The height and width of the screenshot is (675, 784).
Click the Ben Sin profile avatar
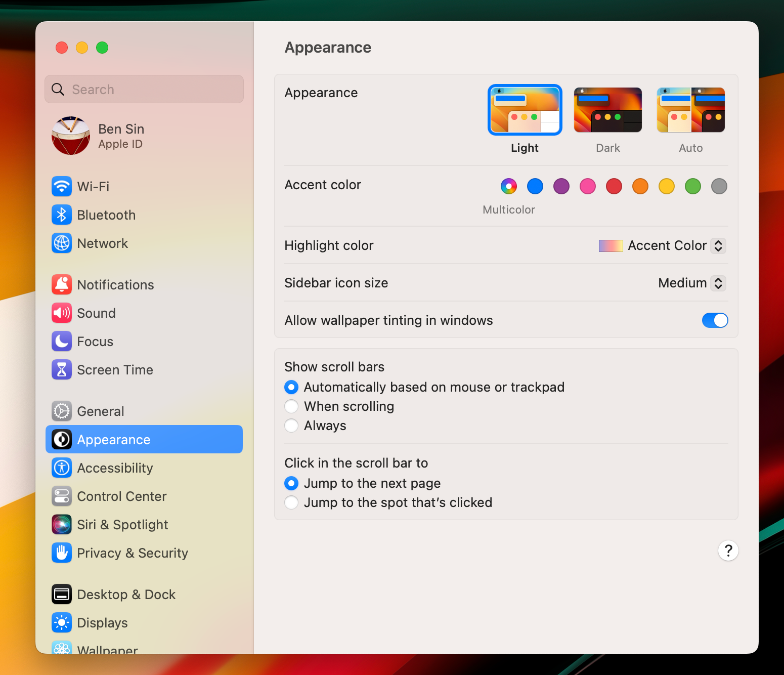(71, 136)
